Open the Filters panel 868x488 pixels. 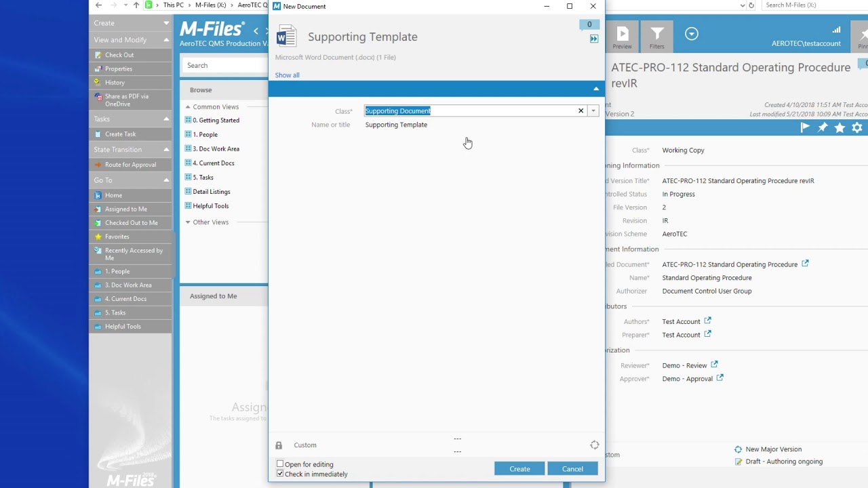tap(657, 38)
